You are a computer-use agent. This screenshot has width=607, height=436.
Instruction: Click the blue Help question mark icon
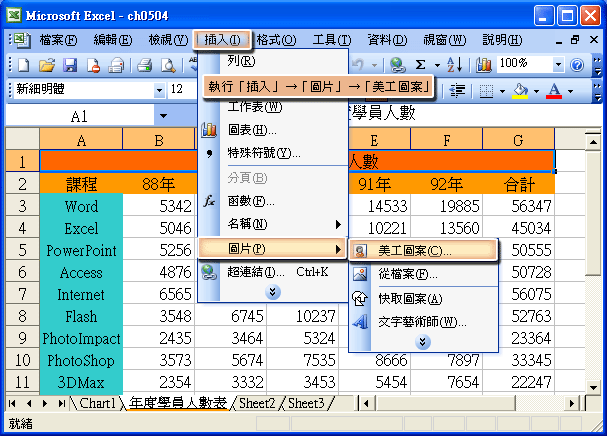576,65
